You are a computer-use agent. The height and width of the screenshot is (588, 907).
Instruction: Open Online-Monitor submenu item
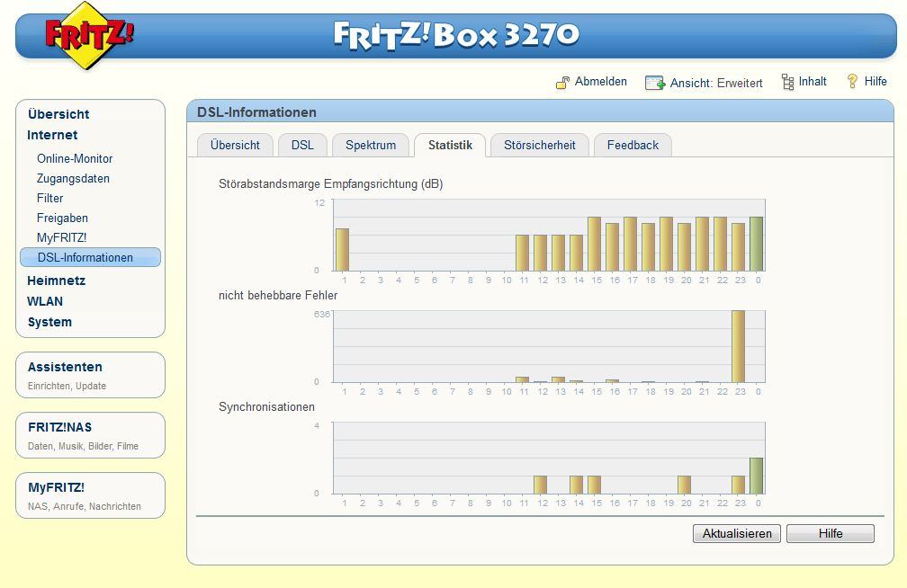tap(75, 158)
